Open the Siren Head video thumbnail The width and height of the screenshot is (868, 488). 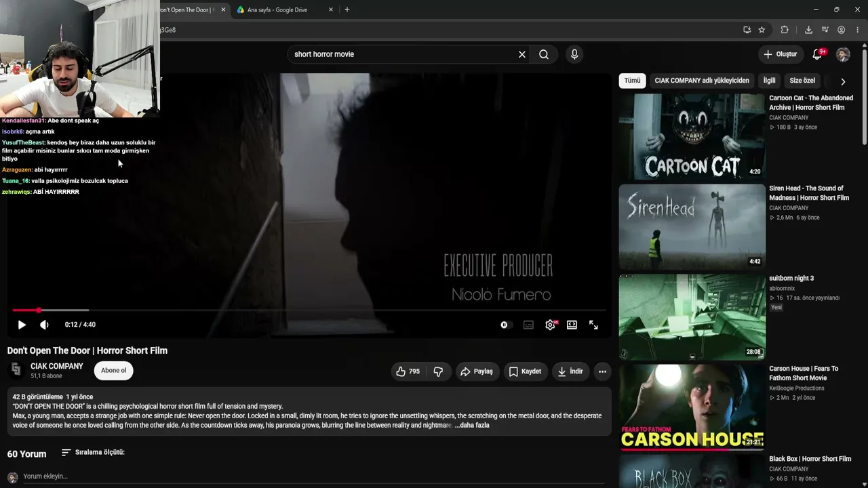click(x=692, y=227)
